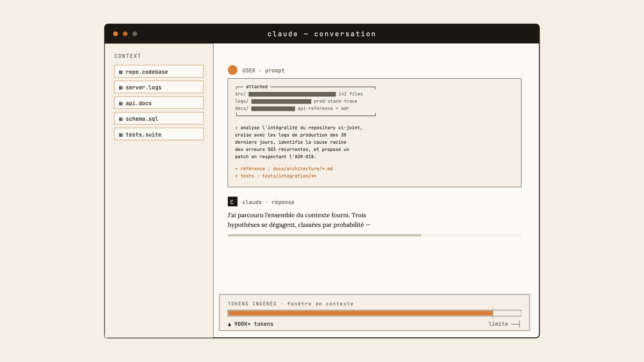The image size is (644, 362).
Task: Click the file icon beside api.docs
Action: tap(121, 103)
